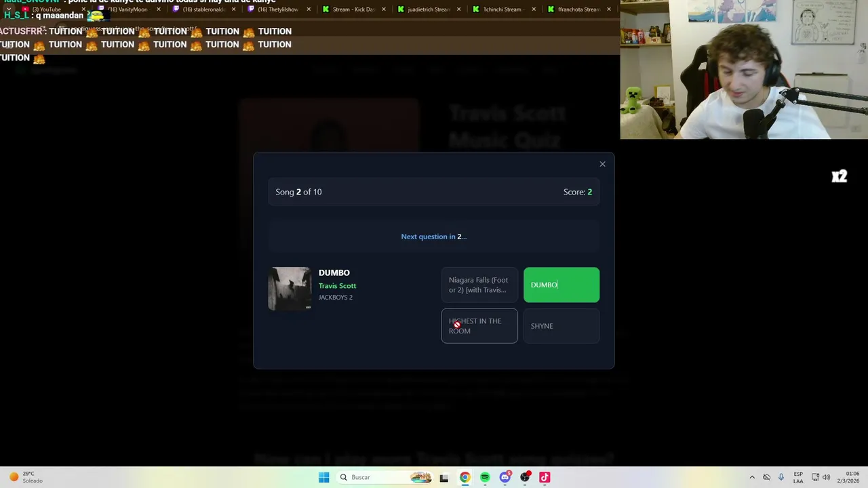
Task: Open OBS Studio from the taskbar
Action: click(525, 477)
